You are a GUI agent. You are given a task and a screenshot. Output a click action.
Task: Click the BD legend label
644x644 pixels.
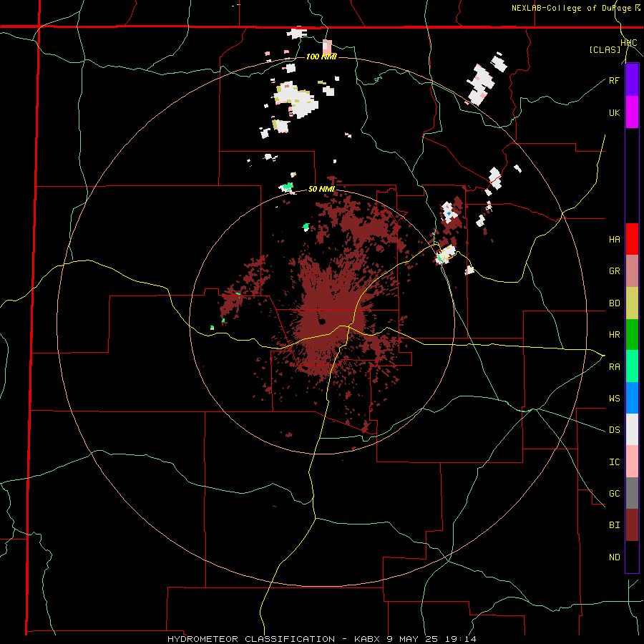[x=614, y=303]
